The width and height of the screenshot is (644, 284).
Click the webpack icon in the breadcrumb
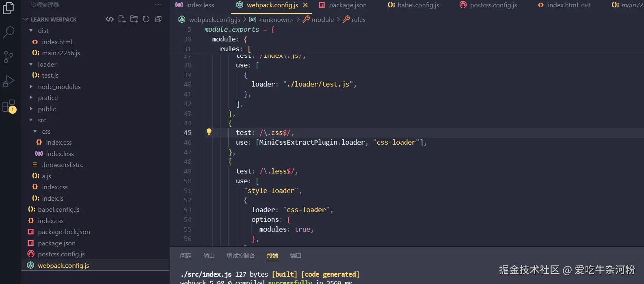click(x=182, y=20)
